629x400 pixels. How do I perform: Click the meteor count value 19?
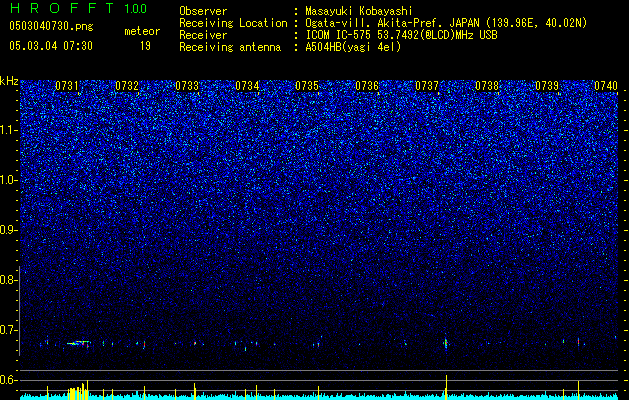(x=145, y=46)
